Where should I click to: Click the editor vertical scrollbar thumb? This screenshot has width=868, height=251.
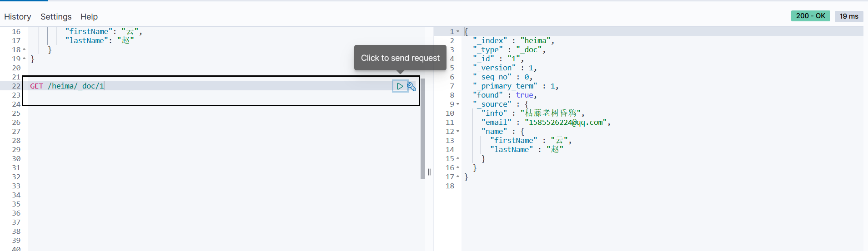click(x=423, y=128)
